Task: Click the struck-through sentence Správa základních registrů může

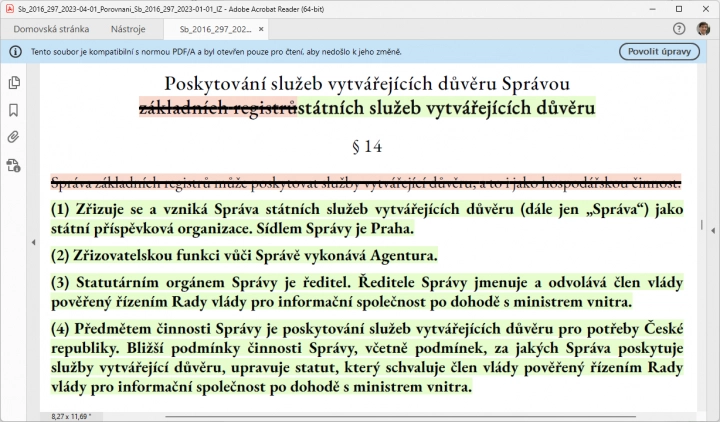Action: click(x=366, y=183)
